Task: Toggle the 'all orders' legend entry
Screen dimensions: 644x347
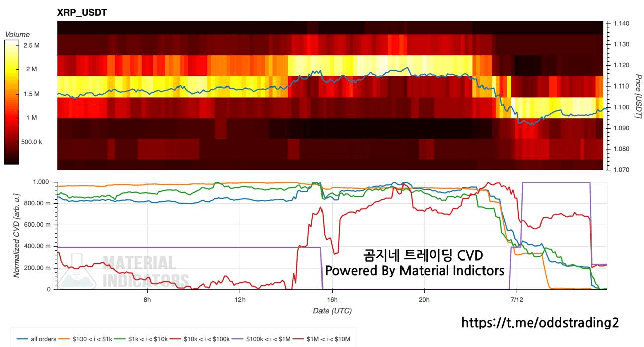Action: [x=37, y=339]
